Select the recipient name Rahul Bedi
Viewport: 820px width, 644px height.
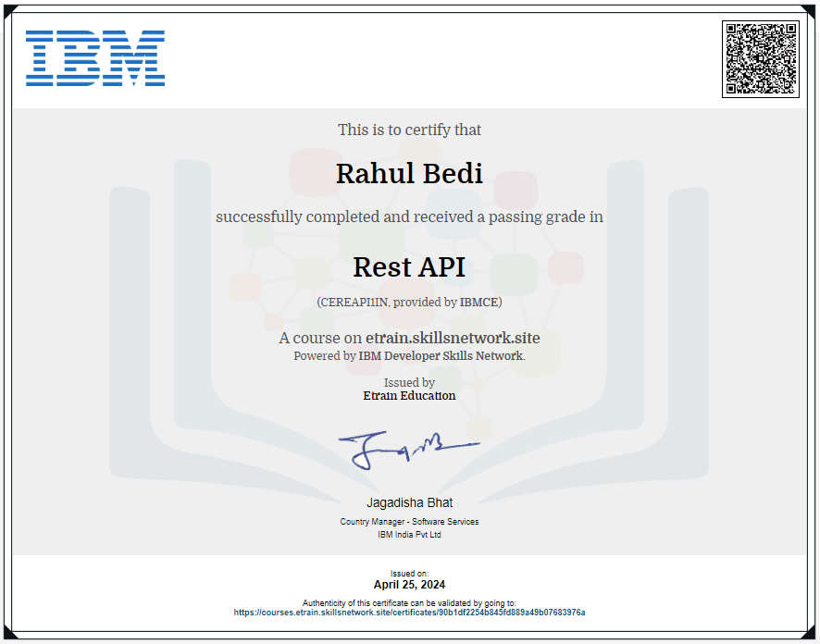point(410,173)
